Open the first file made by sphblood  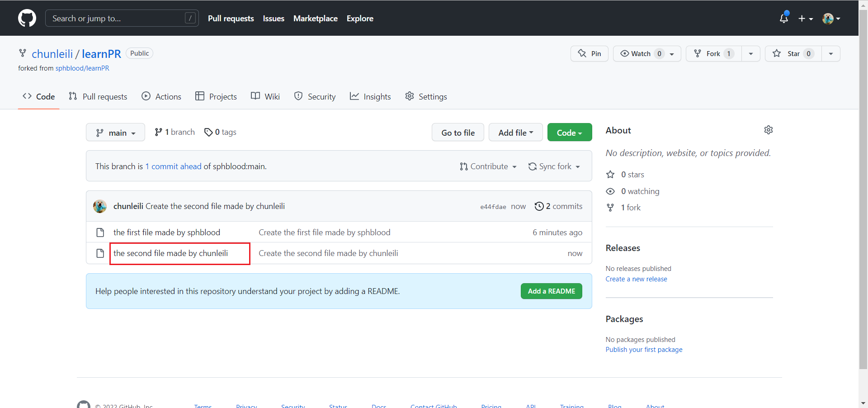[x=167, y=232]
